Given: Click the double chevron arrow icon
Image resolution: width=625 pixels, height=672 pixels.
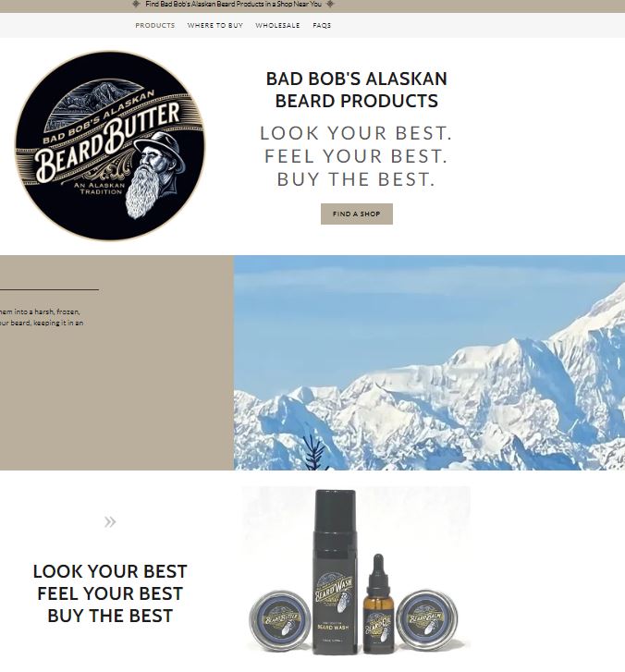Looking at the screenshot, I should 110,522.
